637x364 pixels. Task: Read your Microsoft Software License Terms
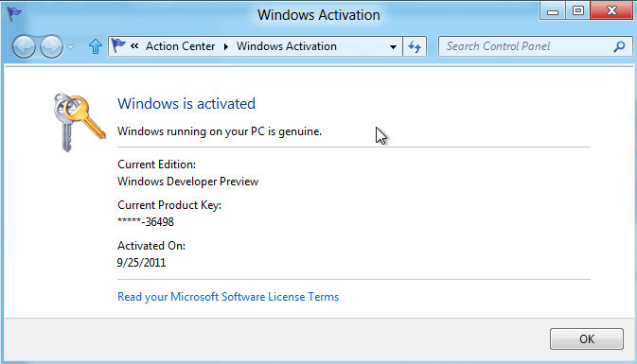(228, 297)
